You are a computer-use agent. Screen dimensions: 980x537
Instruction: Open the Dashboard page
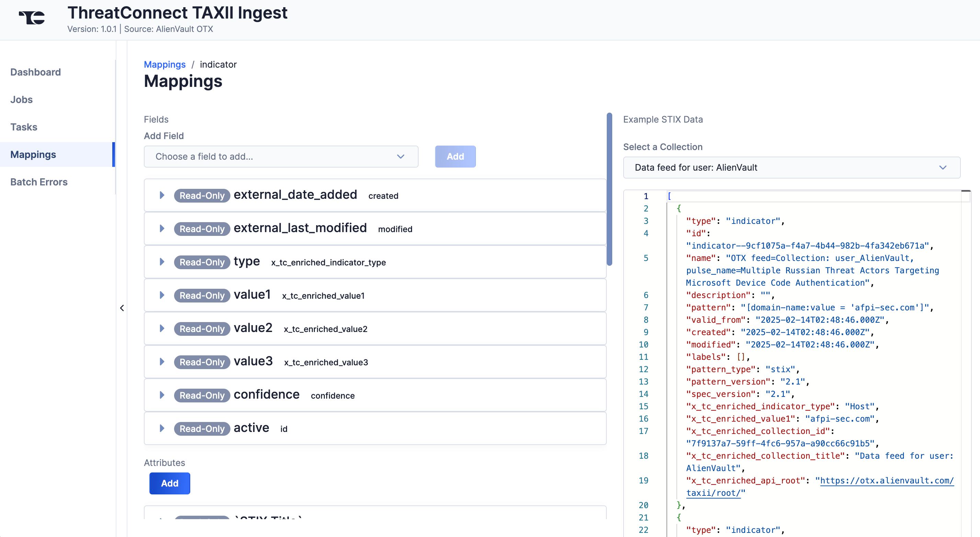35,72
